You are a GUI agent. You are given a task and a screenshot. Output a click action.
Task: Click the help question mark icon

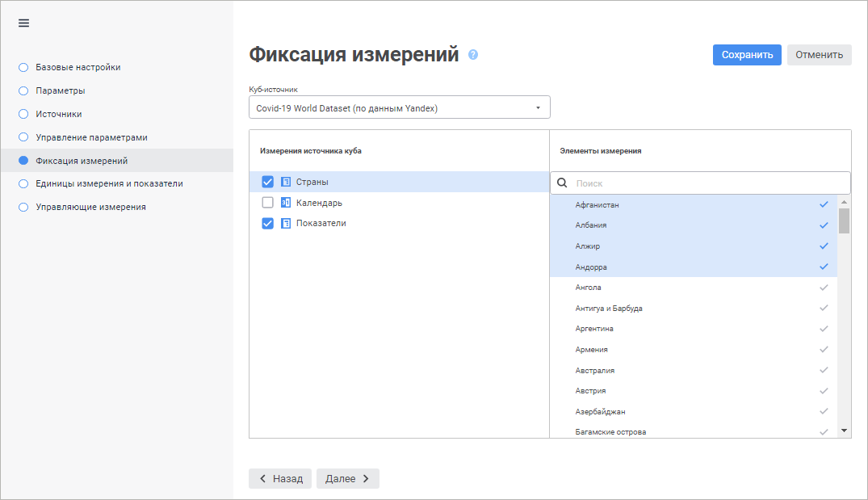tap(473, 55)
